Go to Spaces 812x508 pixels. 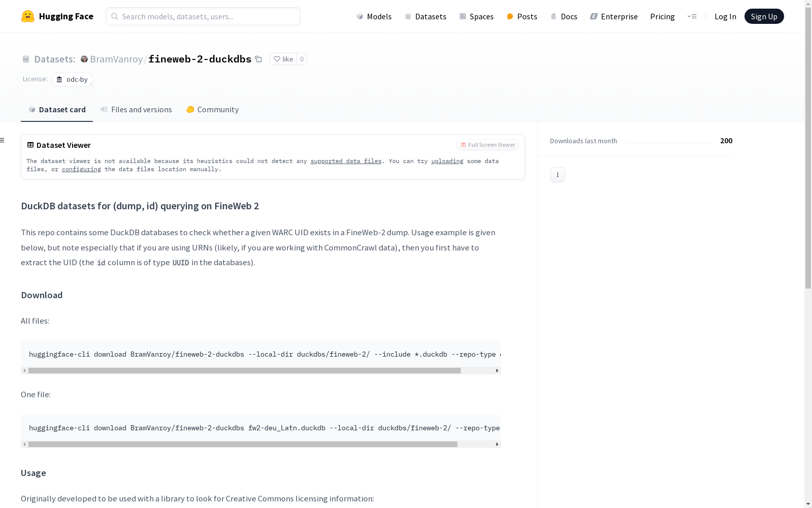pos(476,16)
